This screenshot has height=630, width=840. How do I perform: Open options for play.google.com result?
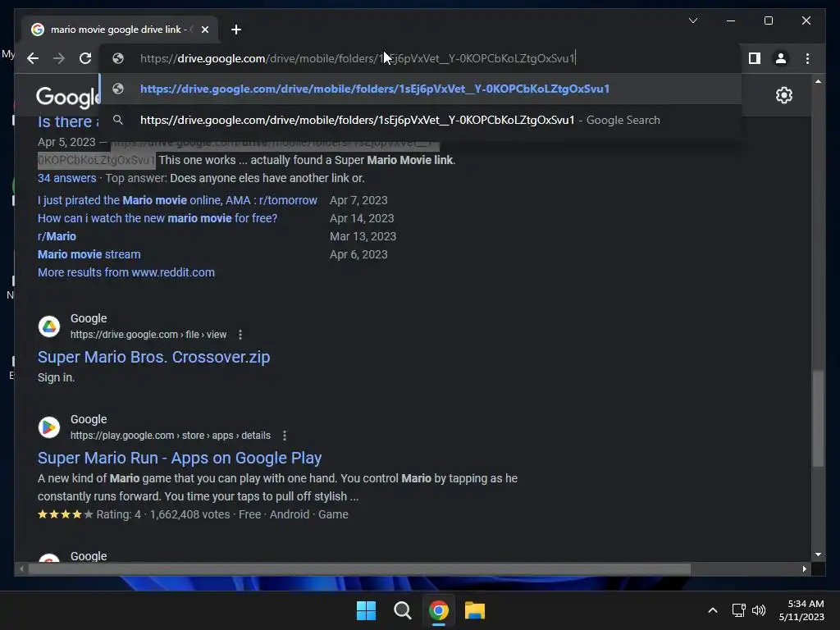pos(285,436)
